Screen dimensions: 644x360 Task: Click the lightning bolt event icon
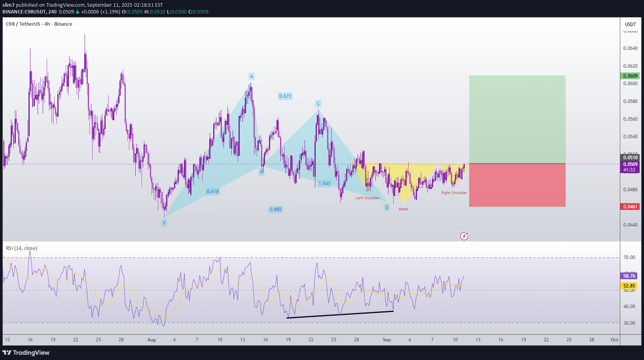[464, 236]
